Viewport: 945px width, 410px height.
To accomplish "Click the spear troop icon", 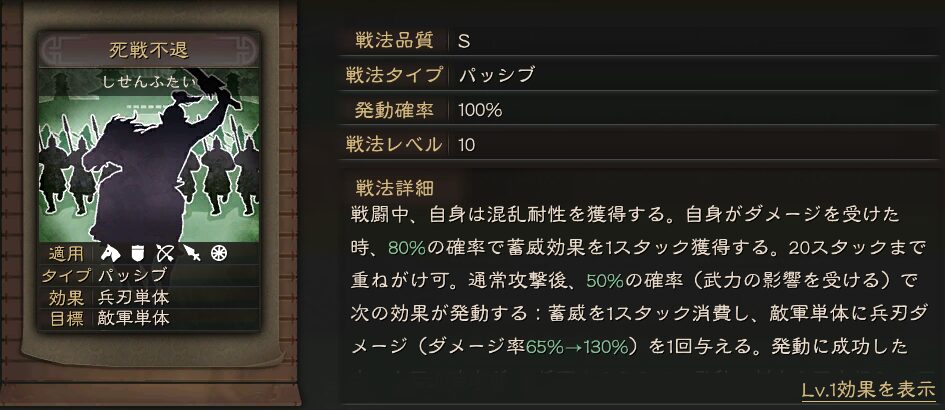I will click(x=192, y=253).
